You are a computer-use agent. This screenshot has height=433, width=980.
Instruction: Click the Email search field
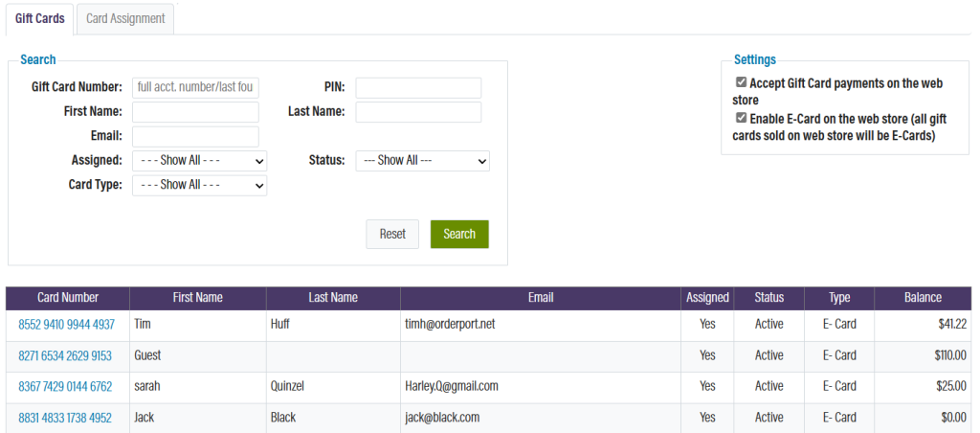pos(195,136)
